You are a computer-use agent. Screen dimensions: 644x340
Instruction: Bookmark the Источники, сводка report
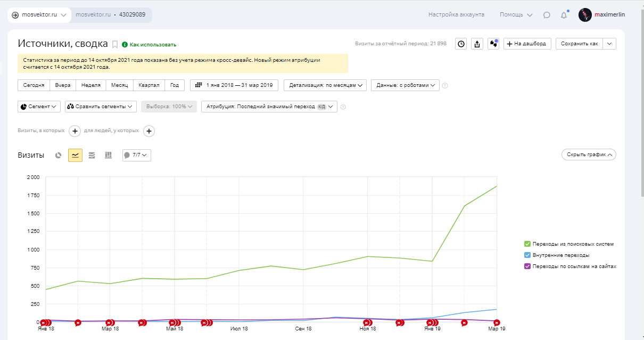(114, 44)
